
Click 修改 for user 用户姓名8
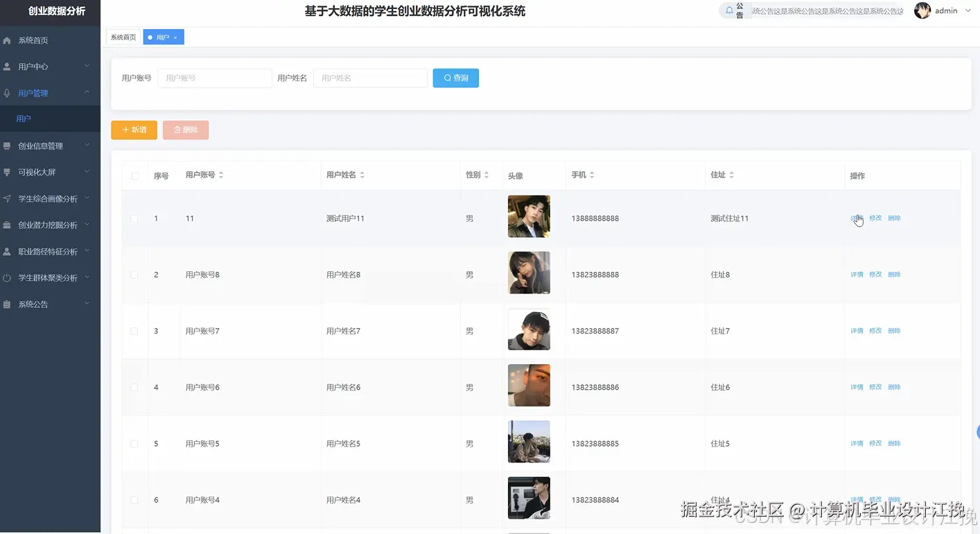pyautogui.click(x=876, y=275)
